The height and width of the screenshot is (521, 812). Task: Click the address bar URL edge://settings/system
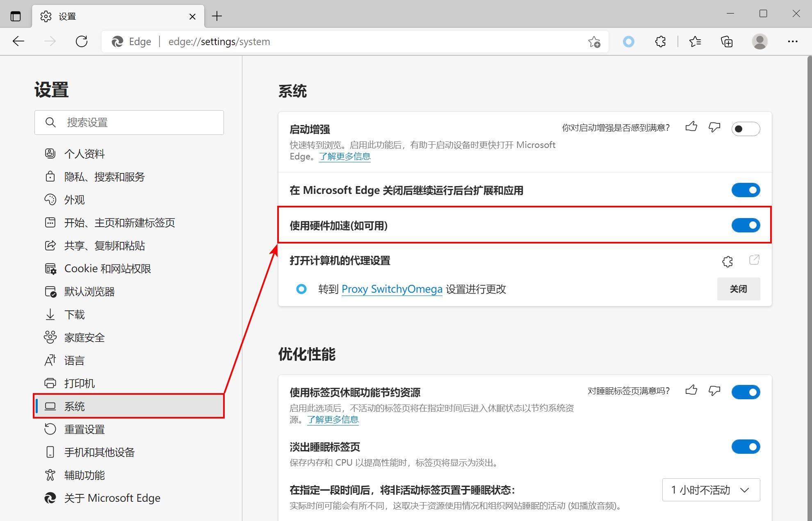click(219, 42)
